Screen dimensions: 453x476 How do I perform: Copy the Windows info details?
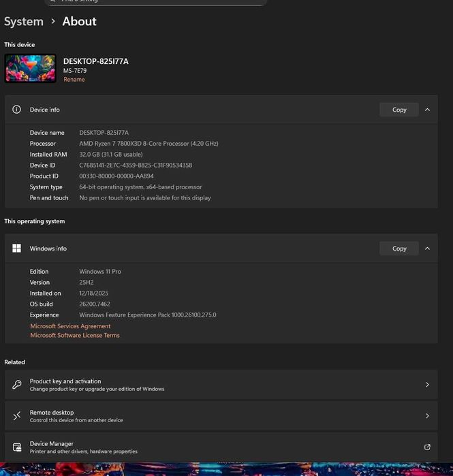point(399,249)
